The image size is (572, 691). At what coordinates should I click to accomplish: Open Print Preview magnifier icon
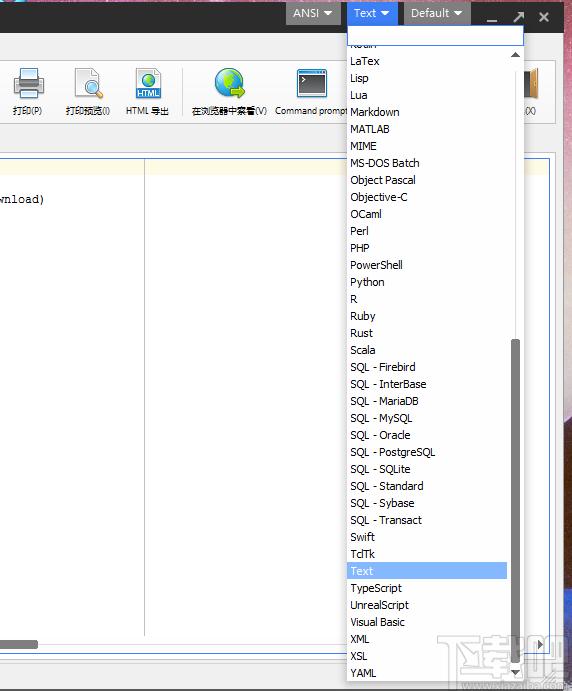pos(88,83)
